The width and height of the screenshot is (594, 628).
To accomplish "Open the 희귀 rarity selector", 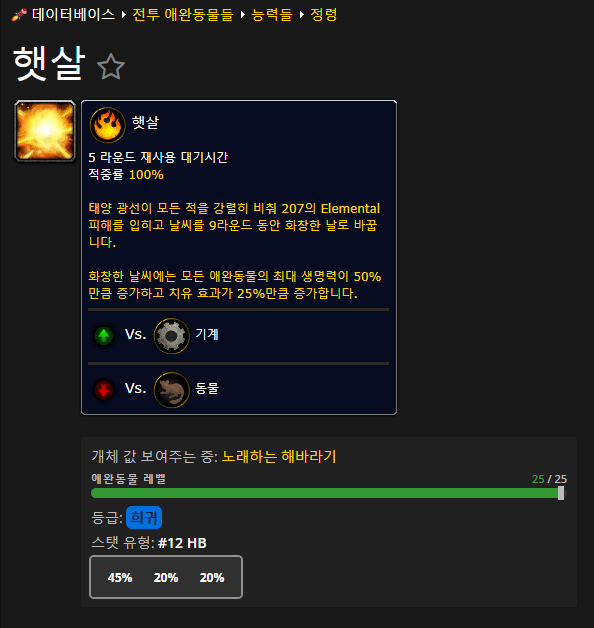I will [x=144, y=517].
